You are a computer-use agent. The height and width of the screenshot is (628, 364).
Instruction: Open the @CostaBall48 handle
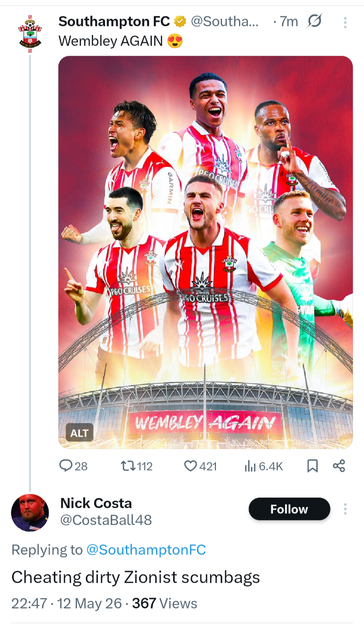click(x=106, y=520)
